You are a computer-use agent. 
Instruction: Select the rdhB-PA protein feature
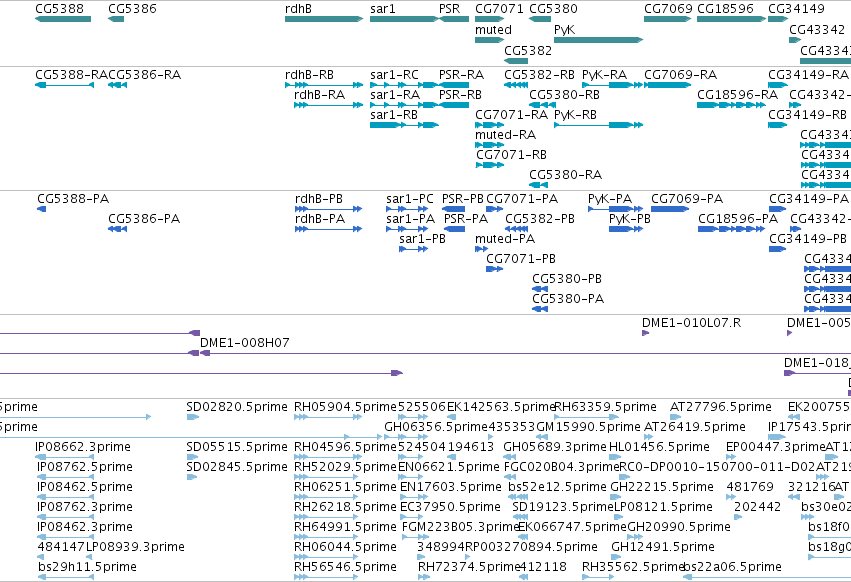pyautogui.click(x=328, y=229)
